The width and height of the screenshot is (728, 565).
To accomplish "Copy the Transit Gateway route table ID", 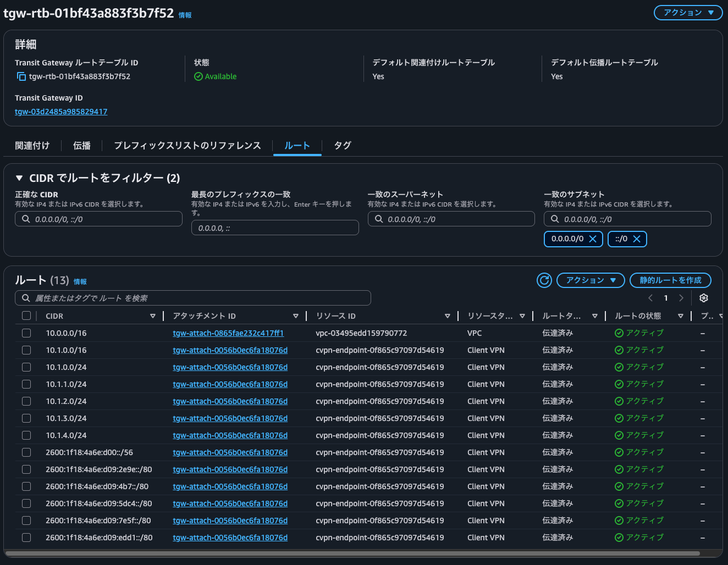I will pyautogui.click(x=21, y=76).
